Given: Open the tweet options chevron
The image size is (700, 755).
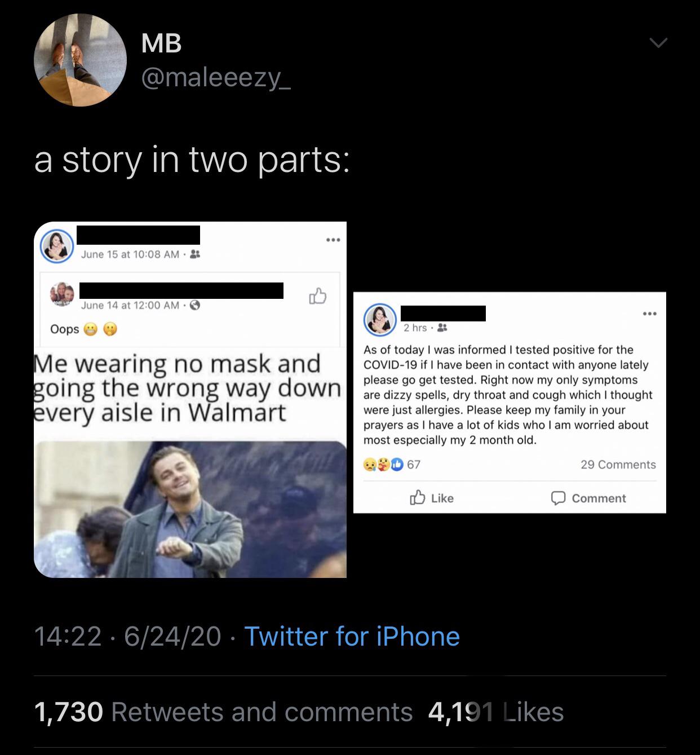Looking at the screenshot, I should 659,42.
